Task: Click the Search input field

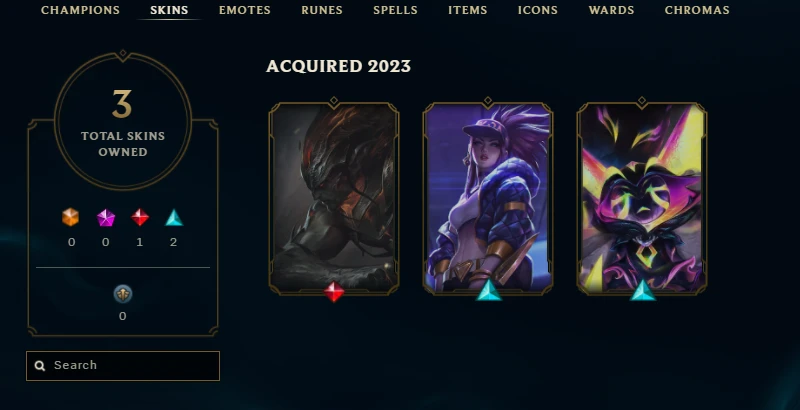Action: click(123, 366)
